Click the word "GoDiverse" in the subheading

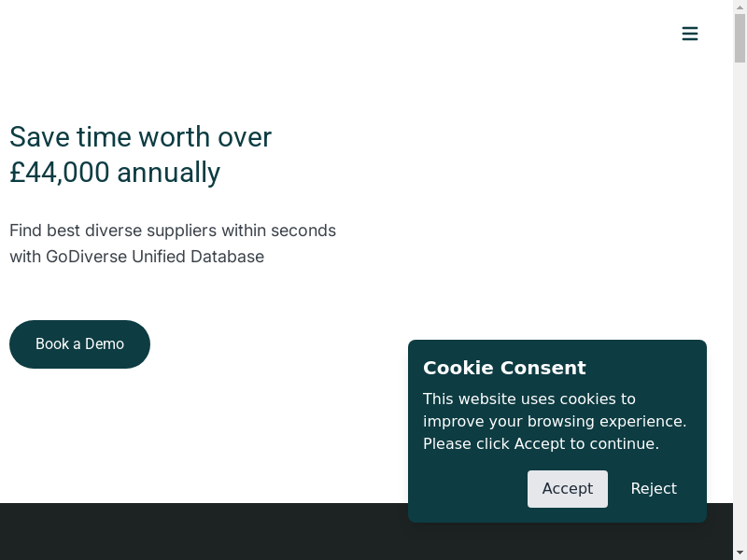point(87,257)
